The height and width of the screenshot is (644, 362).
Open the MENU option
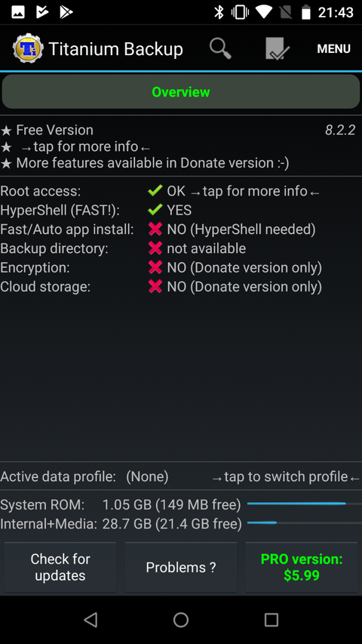[x=333, y=49]
